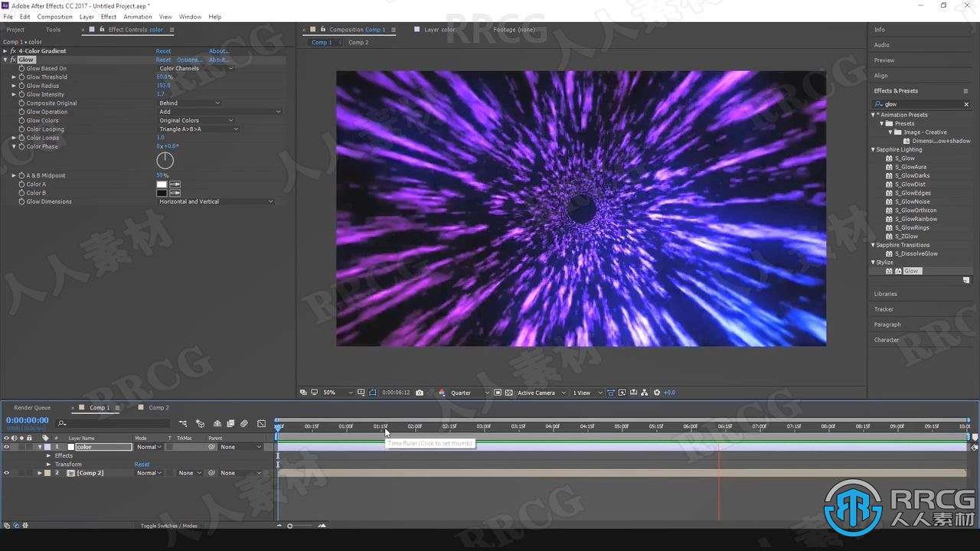The image size is (980, 551).
Task: Hide the color layer eye toggle
Action: (x=7, y=447)
